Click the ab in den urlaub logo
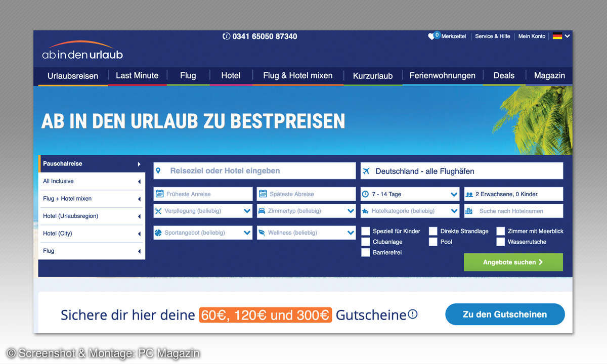Viewport: 607px width, 364px height. [82, 50]
